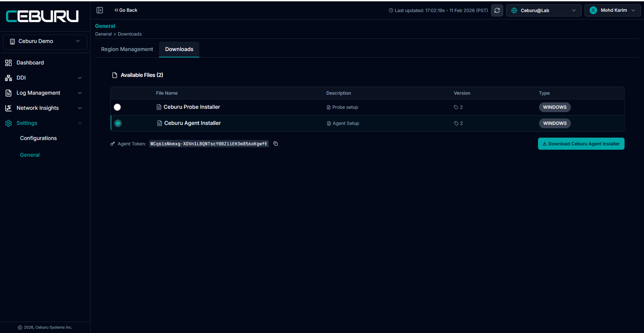
Task: Click the Version column header
Action: click(x=462, y=93)
